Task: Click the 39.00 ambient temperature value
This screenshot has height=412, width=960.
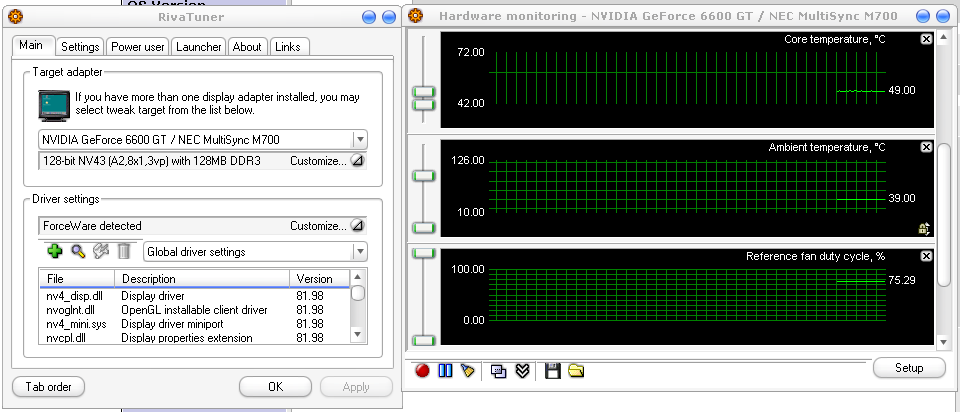Action: pyautogui.click(x=902, y=198)
